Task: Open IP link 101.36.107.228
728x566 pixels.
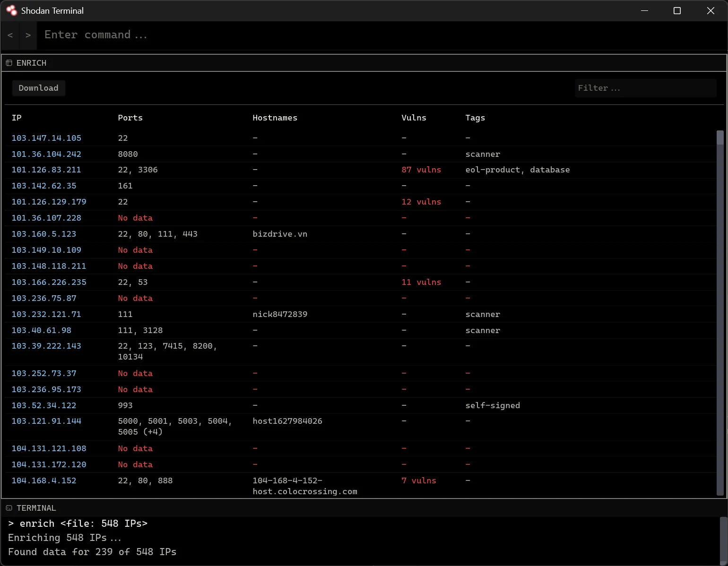Action: (x=46, y=218)
